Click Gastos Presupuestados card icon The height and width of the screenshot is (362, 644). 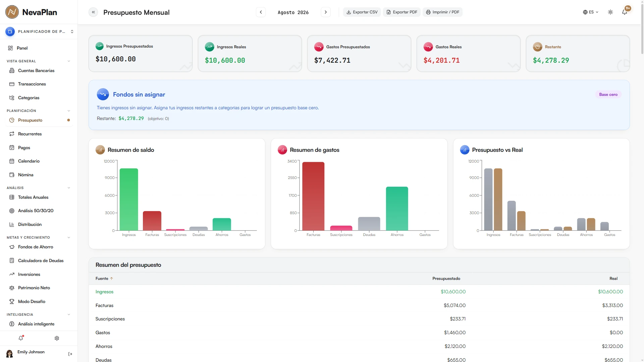tap(319, 47)
